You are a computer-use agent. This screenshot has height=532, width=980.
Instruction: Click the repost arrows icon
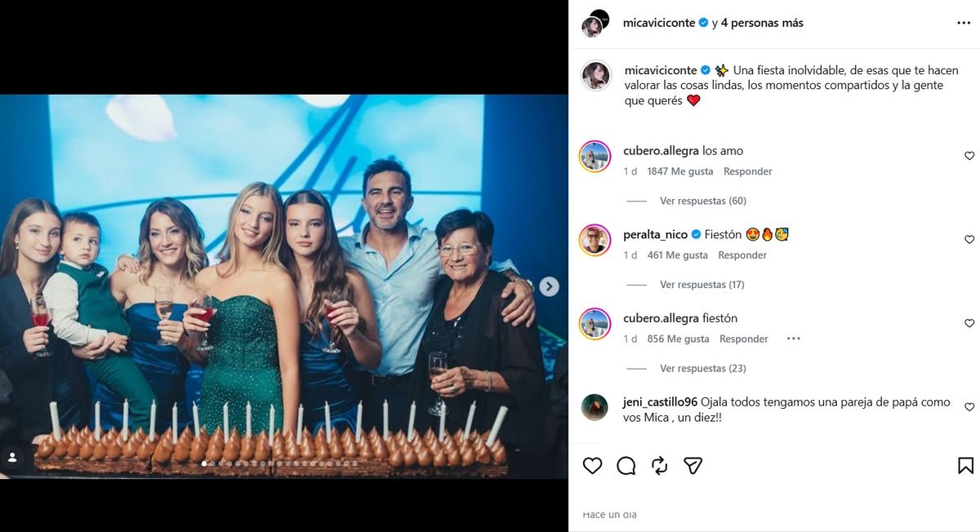pyautogui.click(x=660, y=466)
